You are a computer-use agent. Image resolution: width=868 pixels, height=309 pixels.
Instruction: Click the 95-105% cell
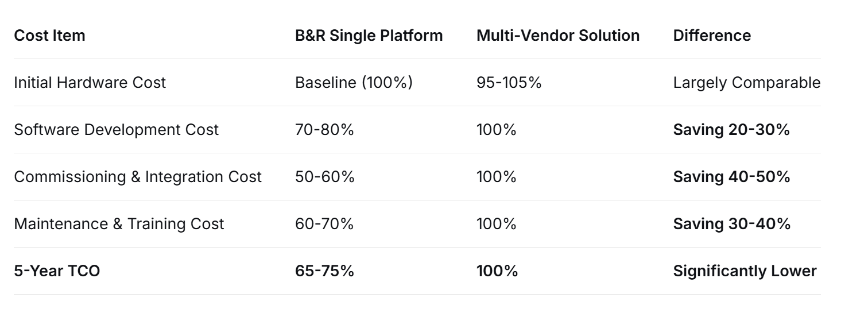(x=509, y=83)
